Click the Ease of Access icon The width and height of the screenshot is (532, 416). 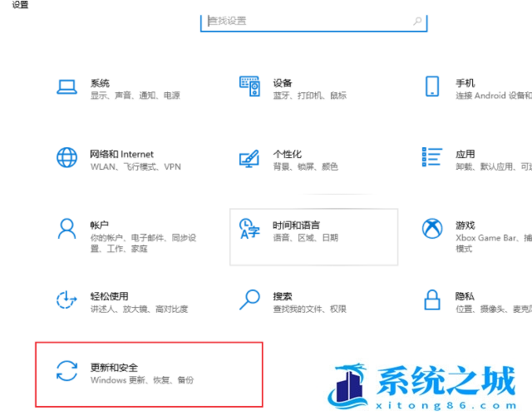click(x=66, y=300)
